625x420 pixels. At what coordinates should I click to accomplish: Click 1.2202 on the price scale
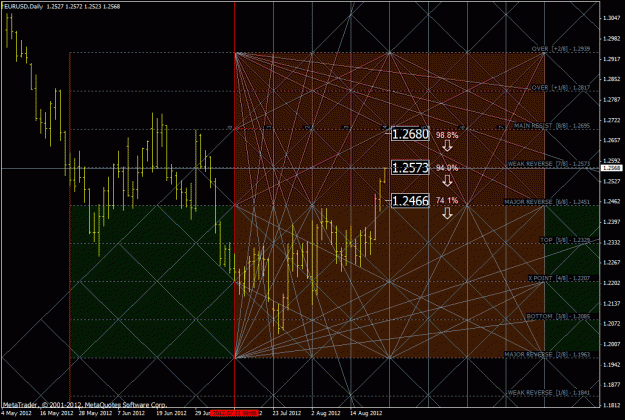[x=612, y=283]
